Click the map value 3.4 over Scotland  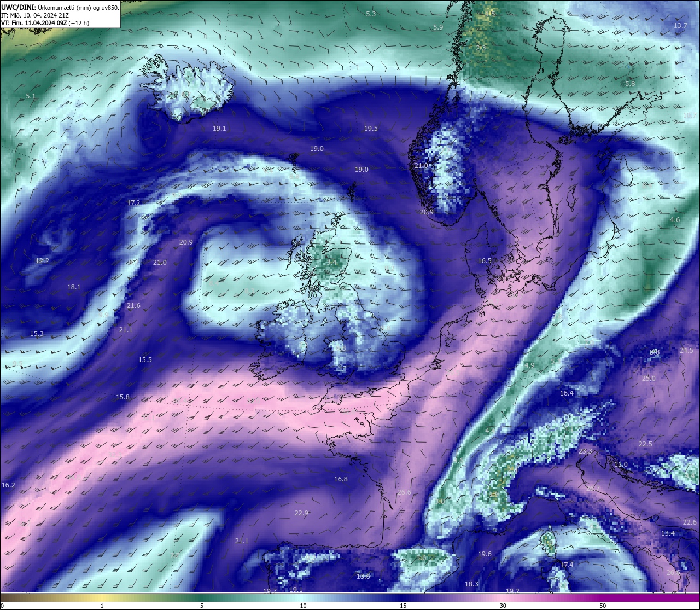click(x=331, y=262)
